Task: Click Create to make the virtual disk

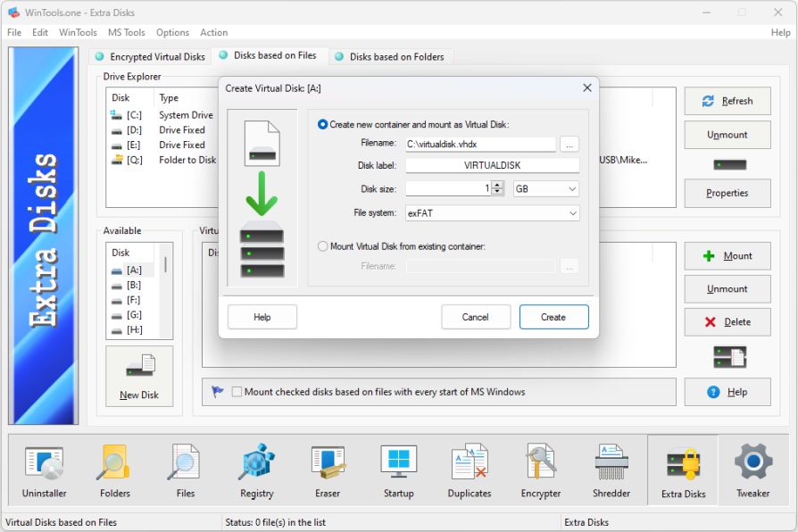Action: point(553,317)
